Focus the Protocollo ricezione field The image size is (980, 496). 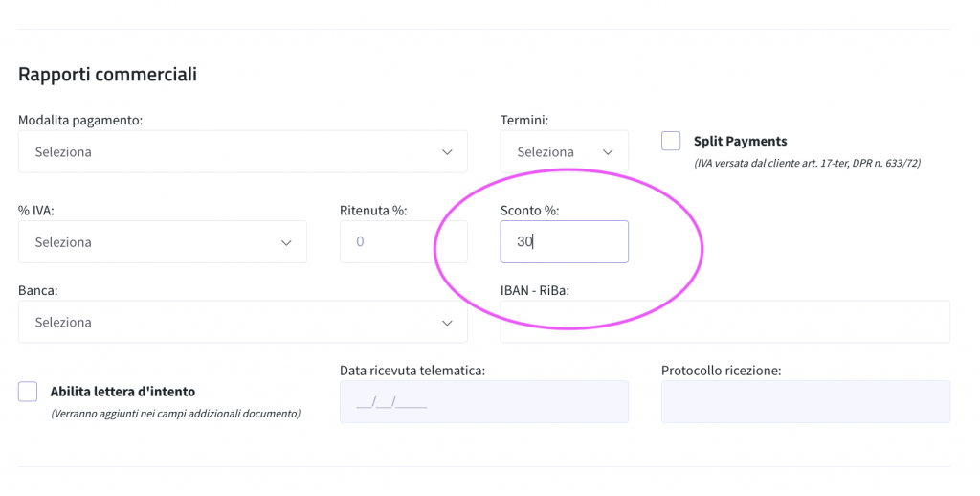coord(805,402)
